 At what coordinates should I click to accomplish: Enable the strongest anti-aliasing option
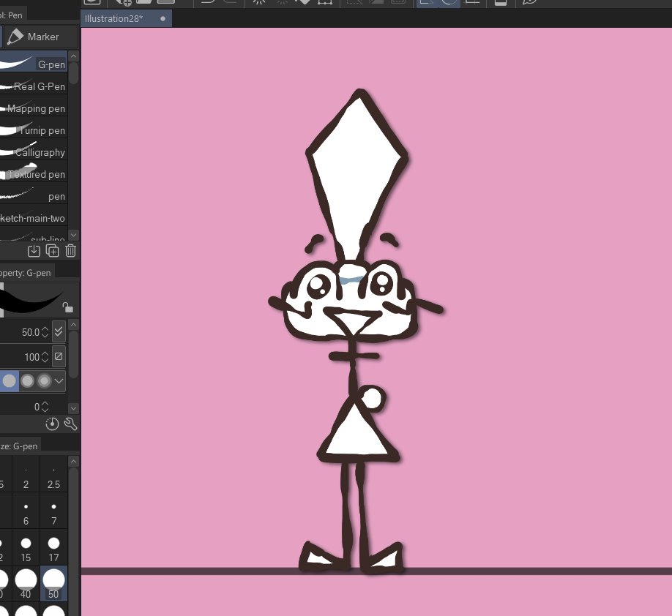pyautogui.click(x=43, y=380)
